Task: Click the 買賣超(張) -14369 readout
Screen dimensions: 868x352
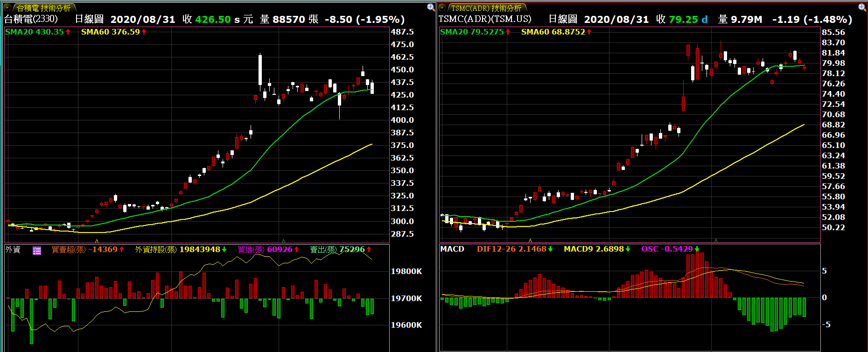Action: pos(87,250)
